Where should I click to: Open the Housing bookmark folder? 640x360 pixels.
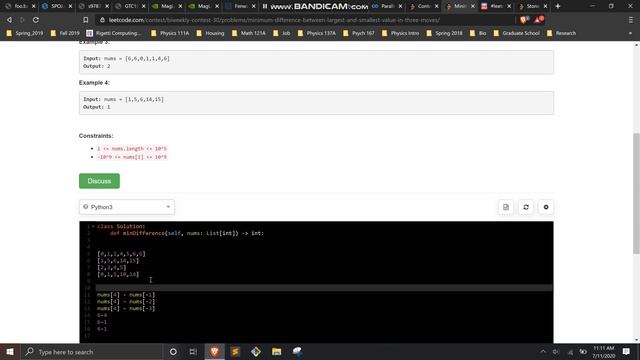pos(211,33)
